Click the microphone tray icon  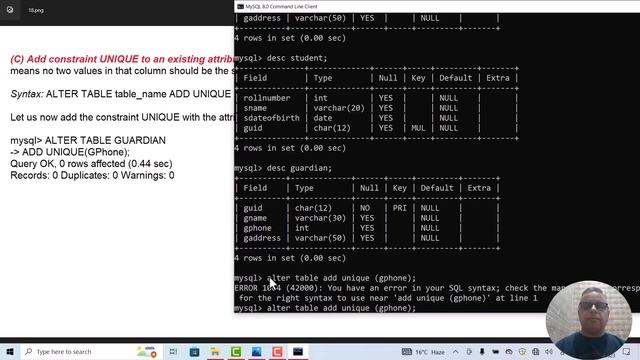click(482, 351)
